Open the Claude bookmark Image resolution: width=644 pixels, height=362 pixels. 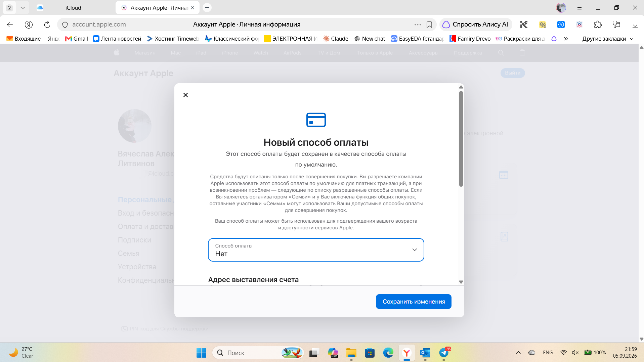(x=336, y=39)
